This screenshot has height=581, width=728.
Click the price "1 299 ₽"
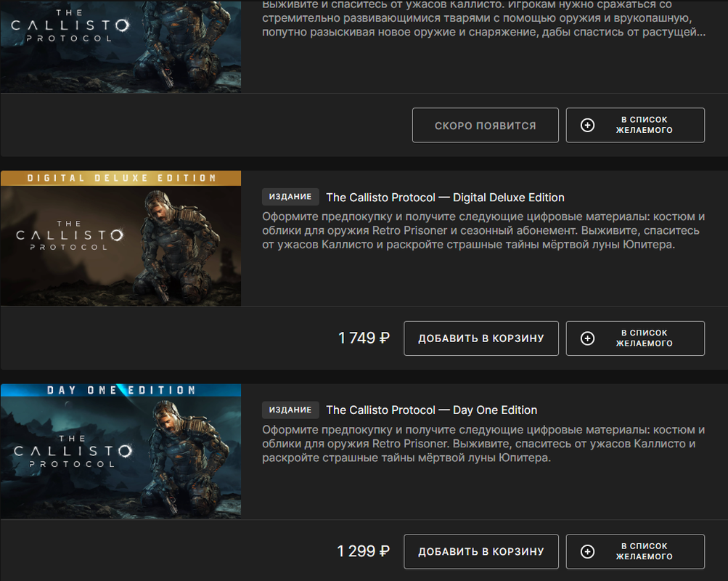(x=363, y=551)
